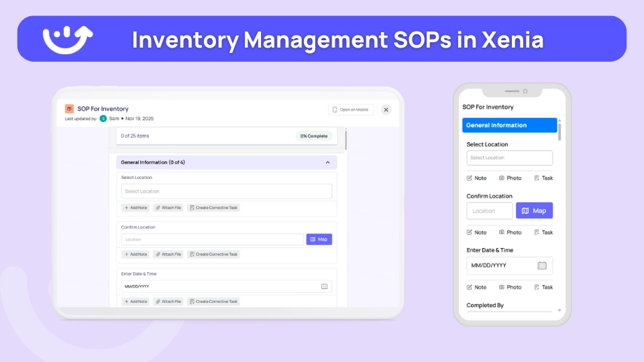Tap Photo under phone Confirm Location

pyautogui.click(x=510, y=233)
